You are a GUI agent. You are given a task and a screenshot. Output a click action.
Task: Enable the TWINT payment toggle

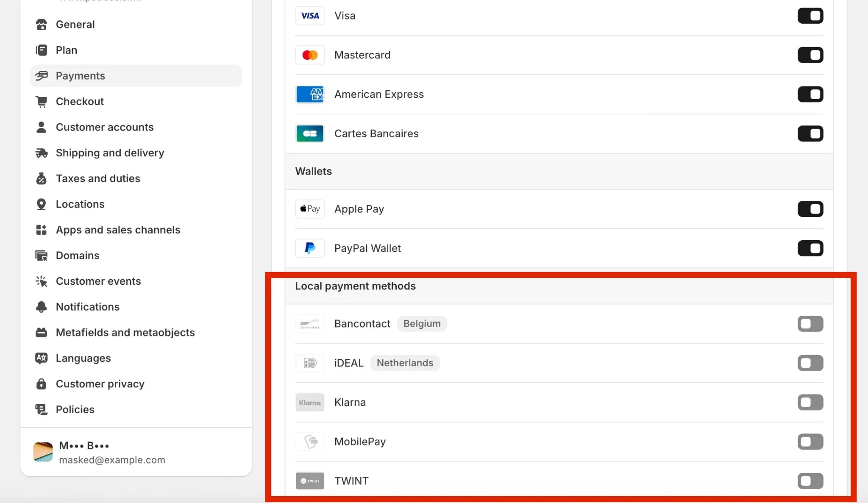(x=810, y=481)
